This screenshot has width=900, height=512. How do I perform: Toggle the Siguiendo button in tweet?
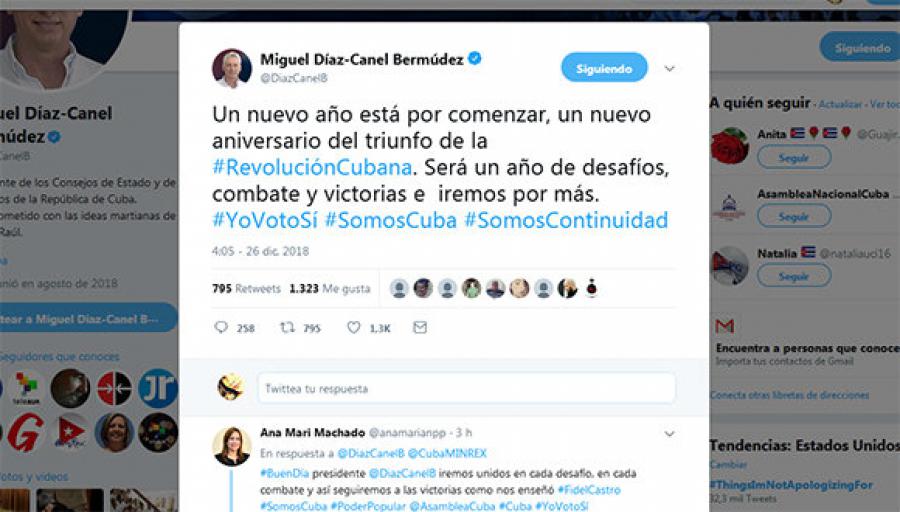click(x=604, y=68)
